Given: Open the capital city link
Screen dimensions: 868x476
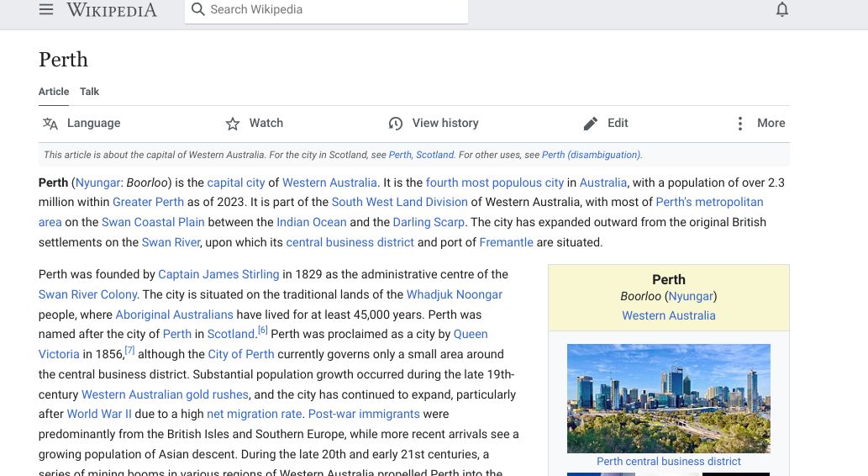Looking at the screenshot, I should coord(236,182).
